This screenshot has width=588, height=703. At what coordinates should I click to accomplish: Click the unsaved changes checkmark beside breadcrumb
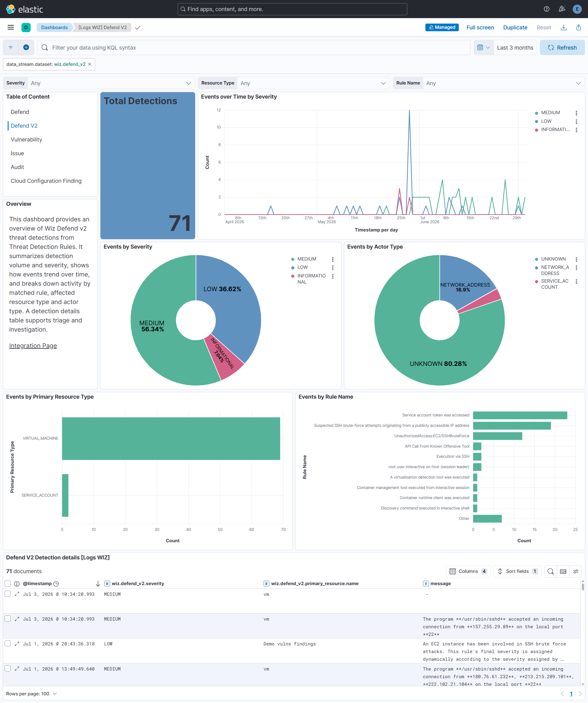[x=138, y=28]
